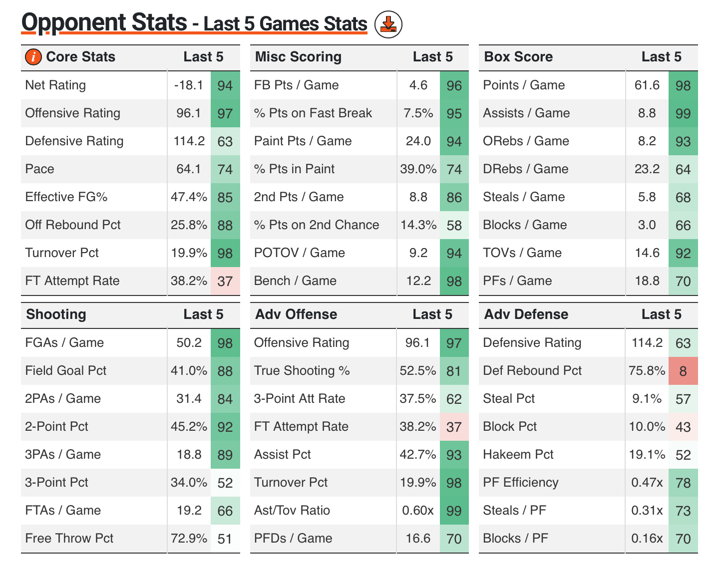Click the Adv Offense table header
This screenshot has width=728, height=580.
click(x=296, y=314)
